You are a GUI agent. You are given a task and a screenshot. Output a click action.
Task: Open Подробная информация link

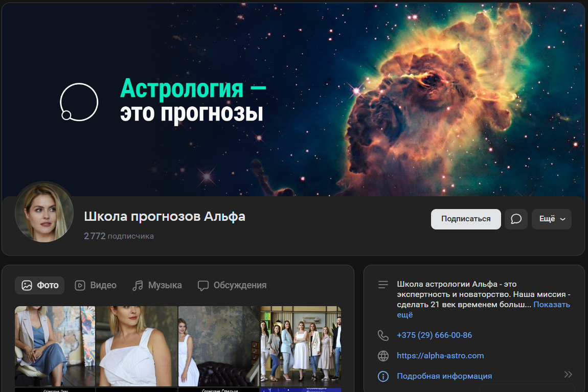tap(444, 376)
